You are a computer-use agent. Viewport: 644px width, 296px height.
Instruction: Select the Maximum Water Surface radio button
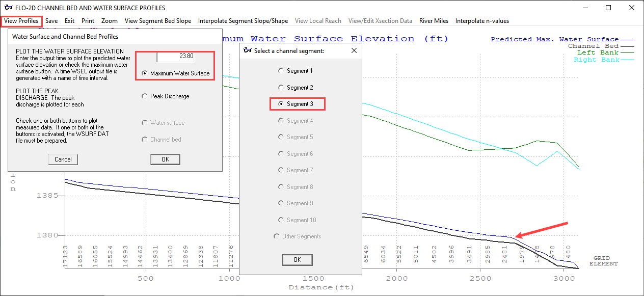145,73
